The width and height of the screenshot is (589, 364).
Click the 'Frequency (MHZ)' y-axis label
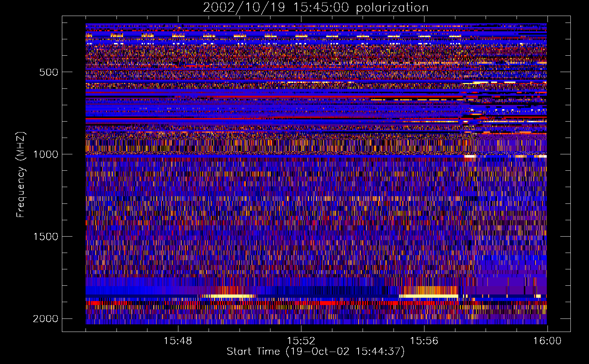(x=21, y=175)
